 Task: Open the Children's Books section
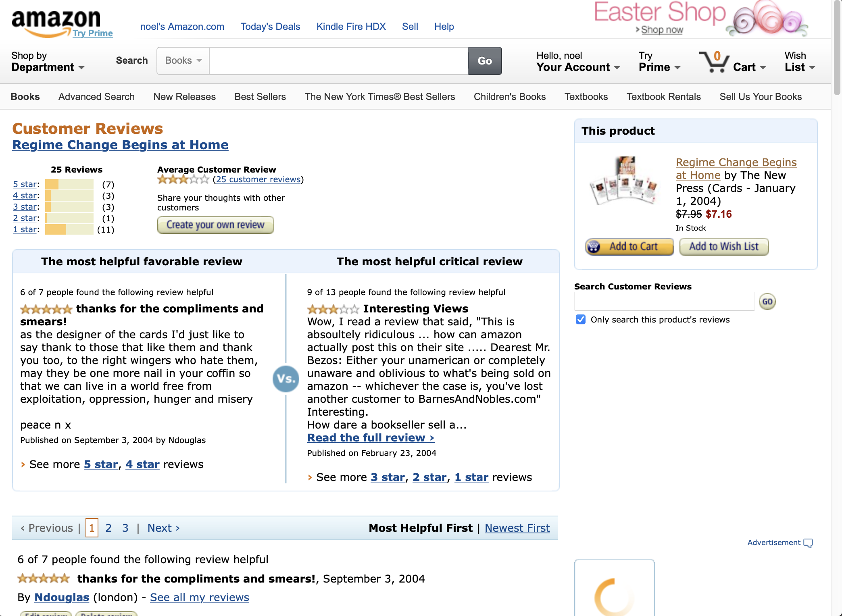coord(509,96)
